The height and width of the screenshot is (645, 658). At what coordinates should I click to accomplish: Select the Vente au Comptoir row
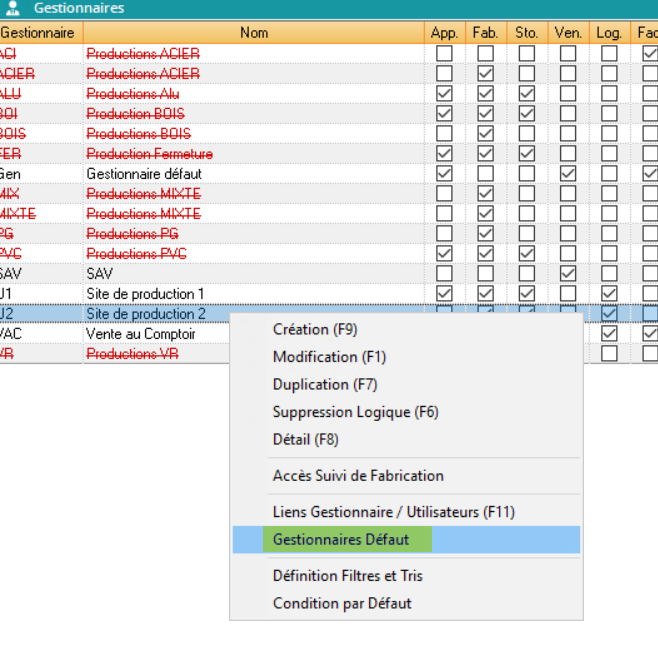coord(140,334)
